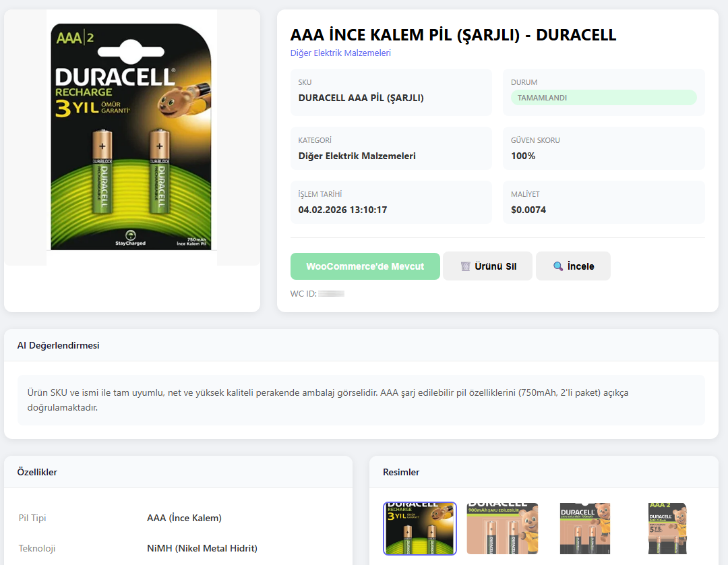
Task: Click the İşlem Tarihi date value
Action: click(342, 210)
